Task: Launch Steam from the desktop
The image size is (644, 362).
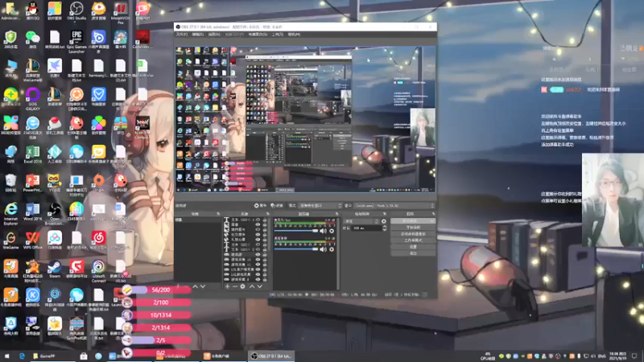Action: 55,269
